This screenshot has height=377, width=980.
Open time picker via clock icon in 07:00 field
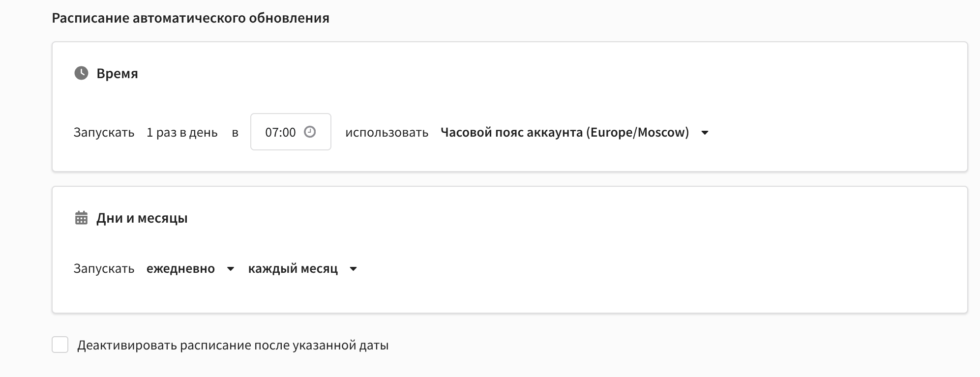point(310,132)
